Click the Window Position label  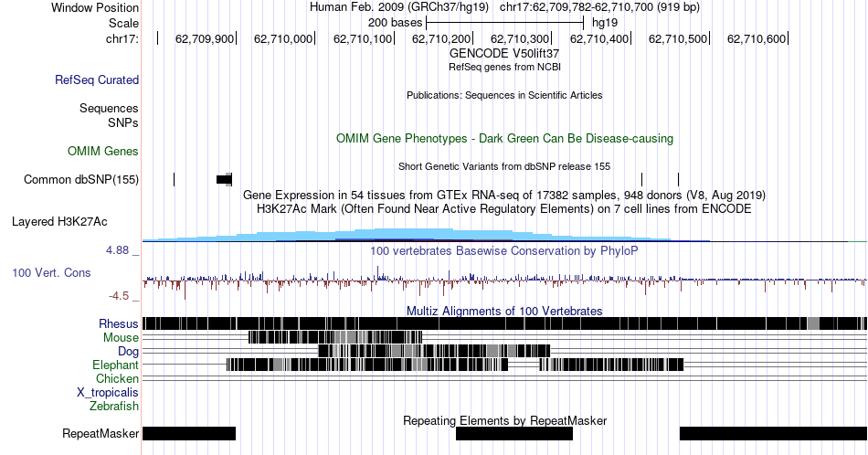(95, 7)
